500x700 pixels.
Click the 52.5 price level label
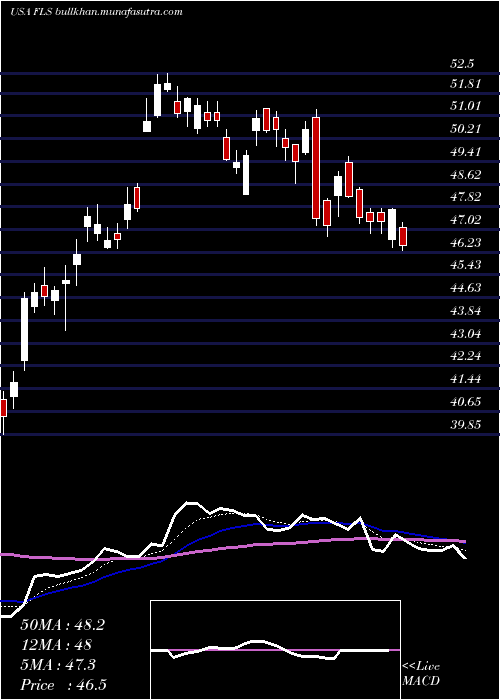point(461,64)
